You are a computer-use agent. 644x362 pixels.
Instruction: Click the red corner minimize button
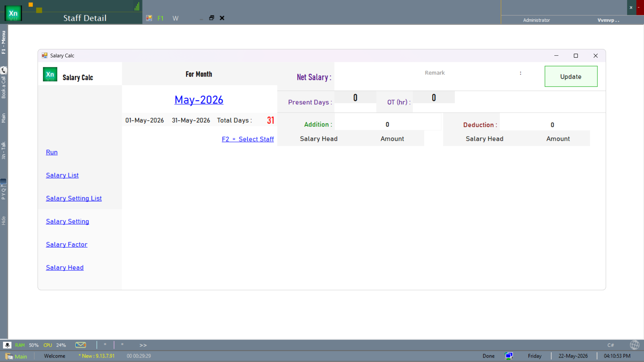coord(640,7)
